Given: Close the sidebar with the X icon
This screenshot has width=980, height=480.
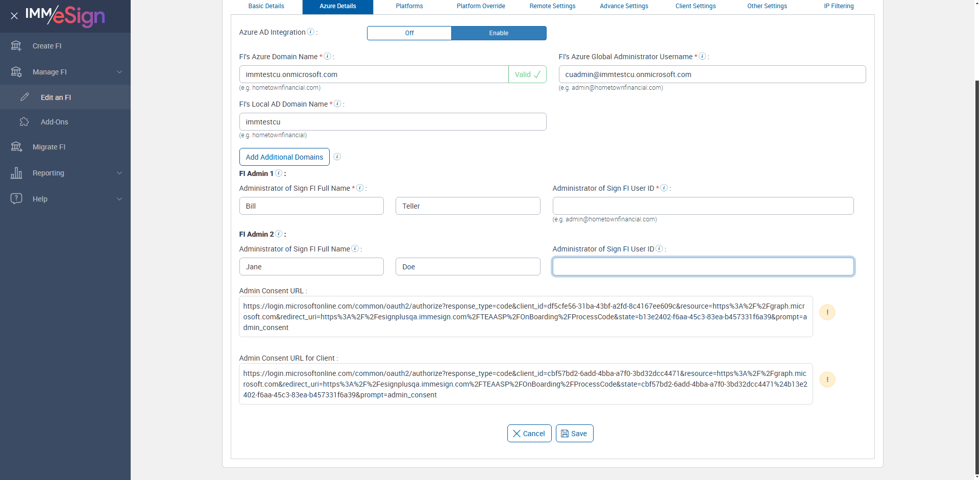Looking at the screenshot, I should tap(14, 16).
